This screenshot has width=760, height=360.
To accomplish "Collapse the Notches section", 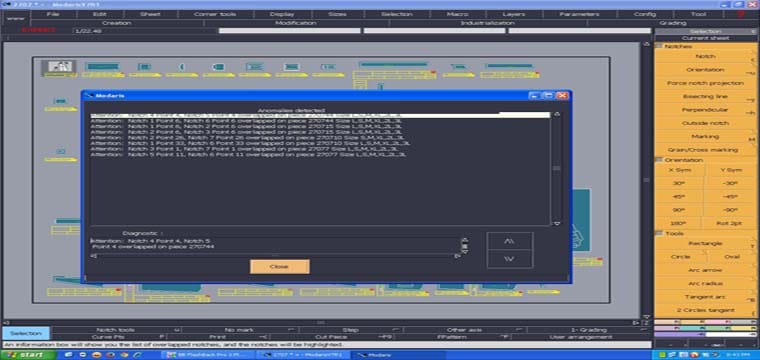I will coord(659,46).
